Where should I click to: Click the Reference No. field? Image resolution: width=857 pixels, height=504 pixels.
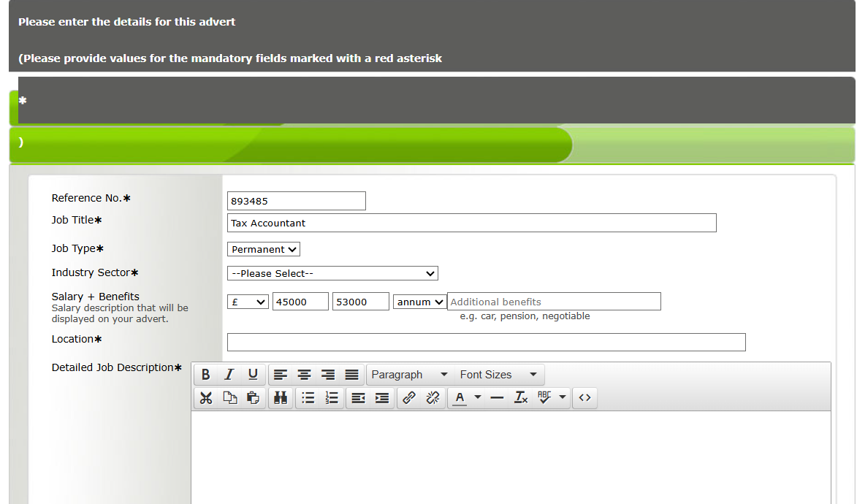[296, 201]
